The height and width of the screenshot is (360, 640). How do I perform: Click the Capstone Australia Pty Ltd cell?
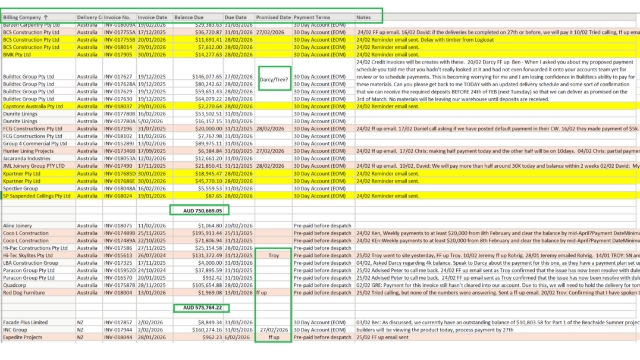(39, 106)
